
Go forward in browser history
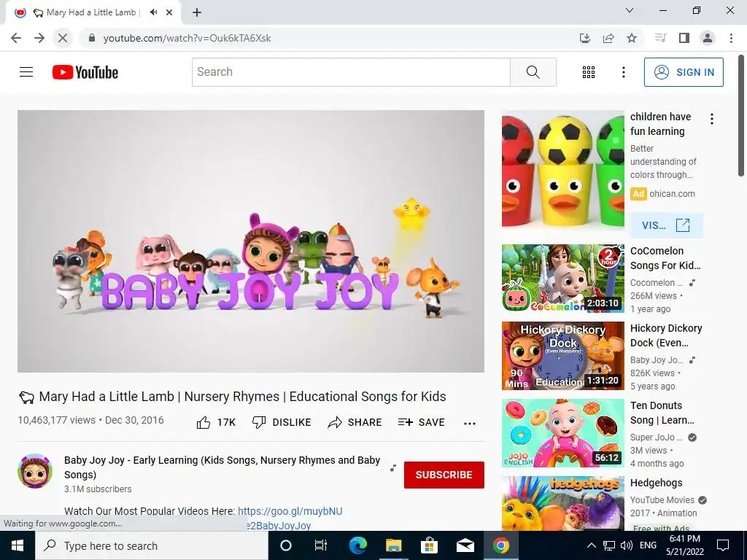(39, 38)
